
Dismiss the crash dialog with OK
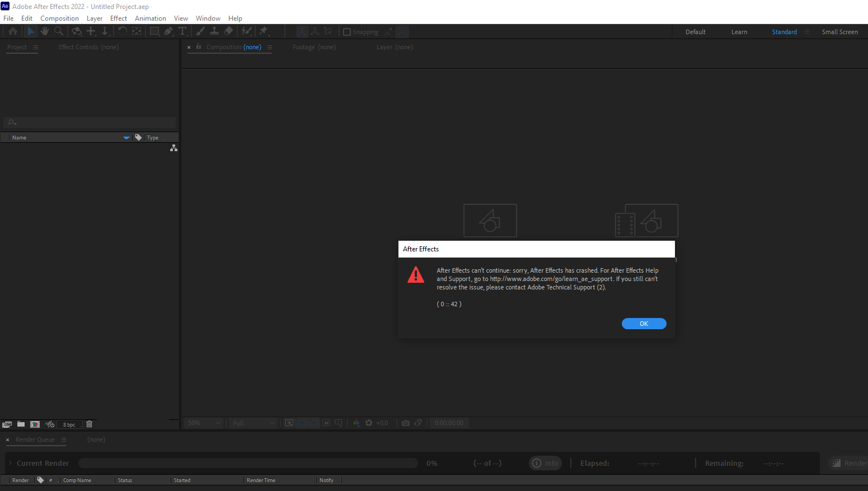pos(644,323)
